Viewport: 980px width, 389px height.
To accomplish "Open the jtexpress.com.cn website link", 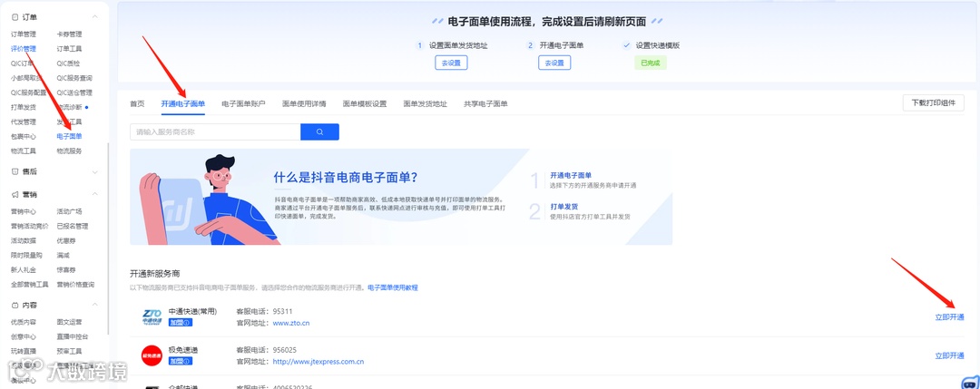I will point(318,362).
